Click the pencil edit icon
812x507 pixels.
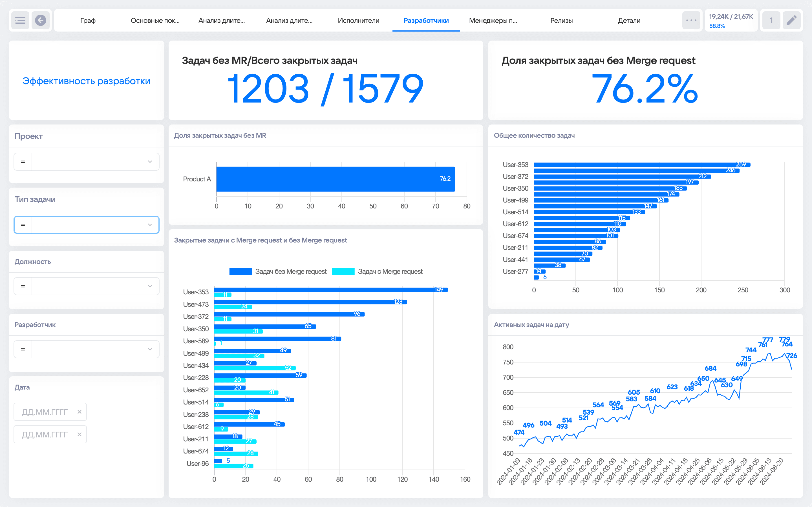[791, 21]
